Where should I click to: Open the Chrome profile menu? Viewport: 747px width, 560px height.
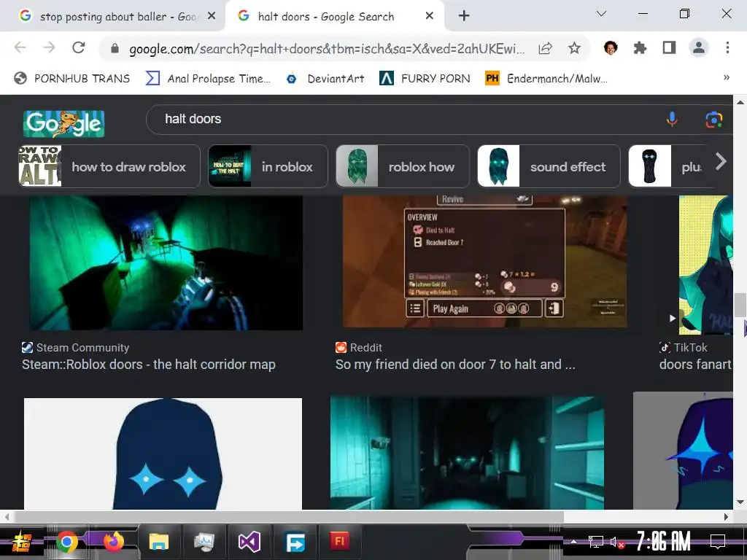(698, 47)
